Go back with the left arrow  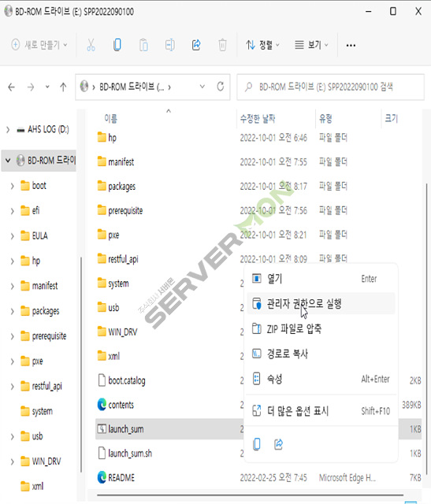point(12,87)
